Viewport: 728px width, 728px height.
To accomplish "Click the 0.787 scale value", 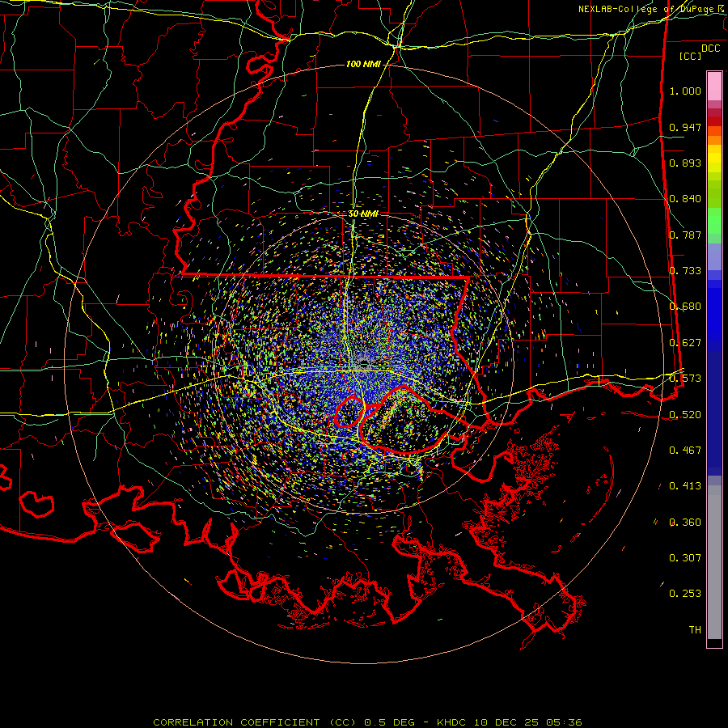I will click(685, 235).
